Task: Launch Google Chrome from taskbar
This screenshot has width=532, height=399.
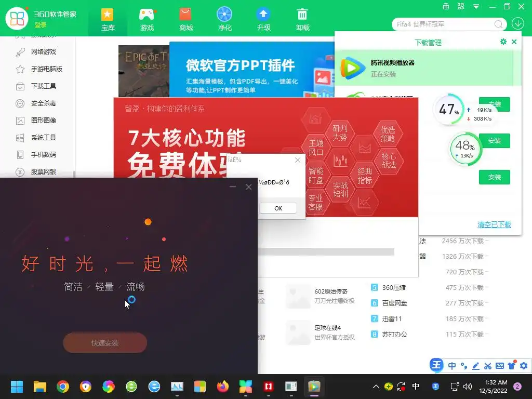Action: (x=63, y=387)
